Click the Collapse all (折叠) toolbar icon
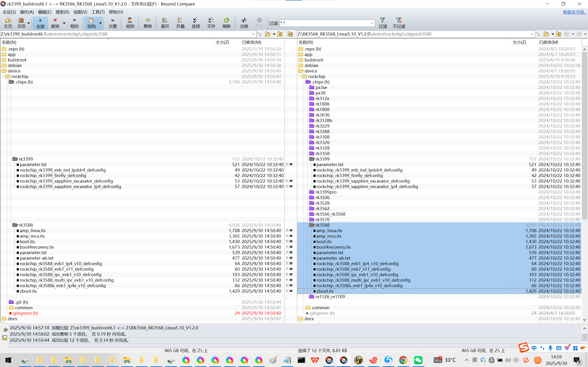 180,23
